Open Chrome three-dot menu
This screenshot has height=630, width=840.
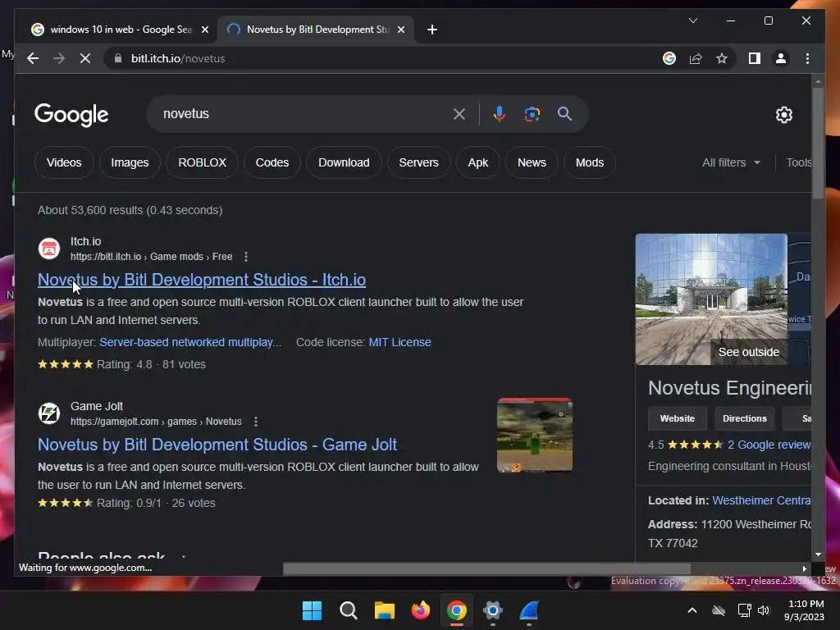807,58
